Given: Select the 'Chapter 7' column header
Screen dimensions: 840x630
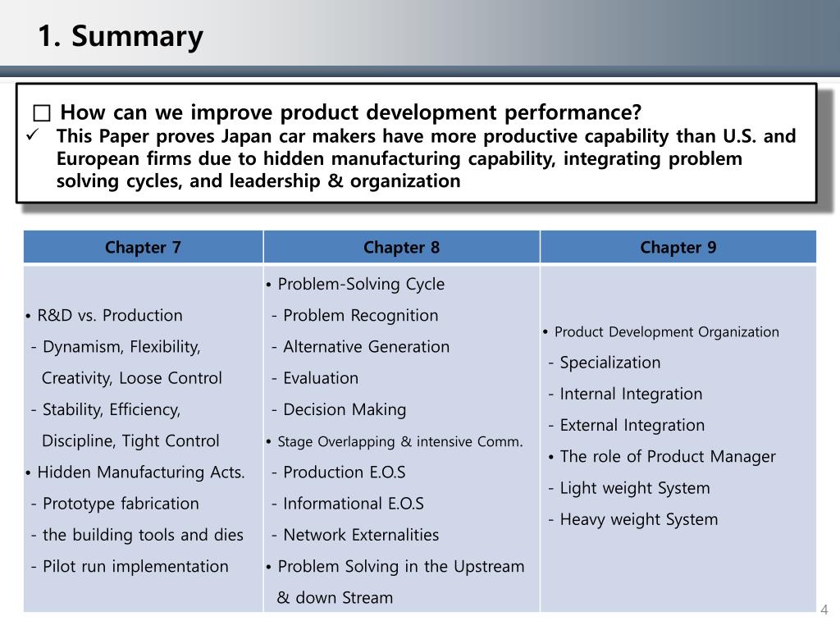Looking at the screenshot, I should pyautogui.click(x=143, y=247).
